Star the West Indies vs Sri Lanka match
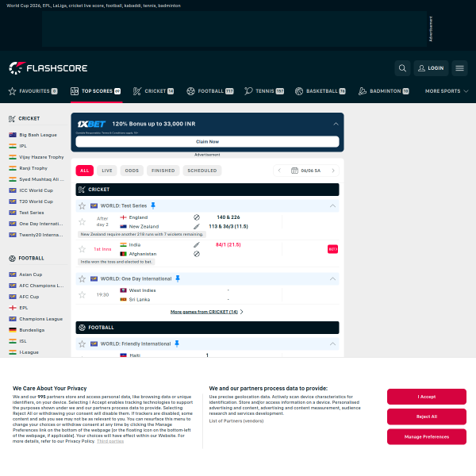Screen dimensions: 476x476 point(82,295)
